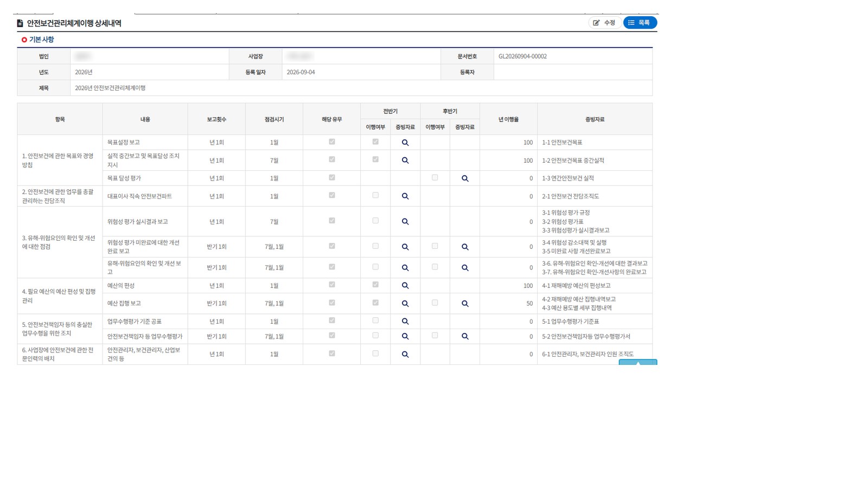Viewport: 868px width, 488px height.
Task: Click the registration date 2026-09-04
Action: pos(301,72)
